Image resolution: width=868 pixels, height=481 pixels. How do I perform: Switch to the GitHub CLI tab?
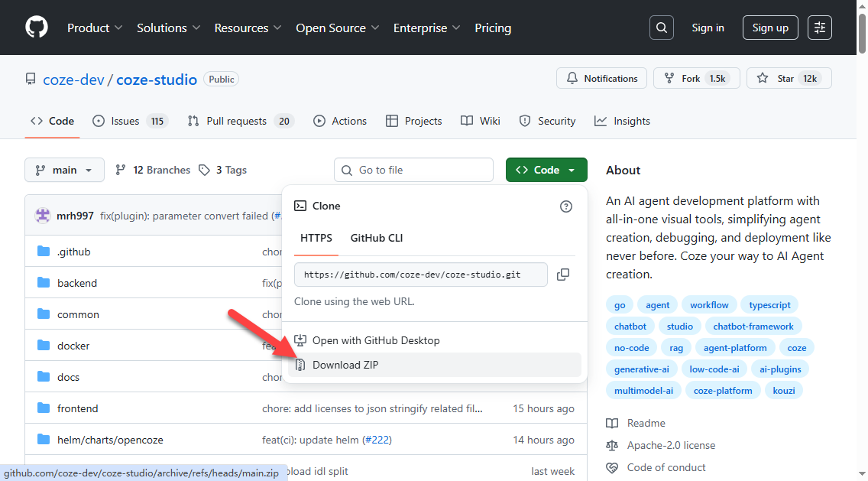tap(376, 238)
